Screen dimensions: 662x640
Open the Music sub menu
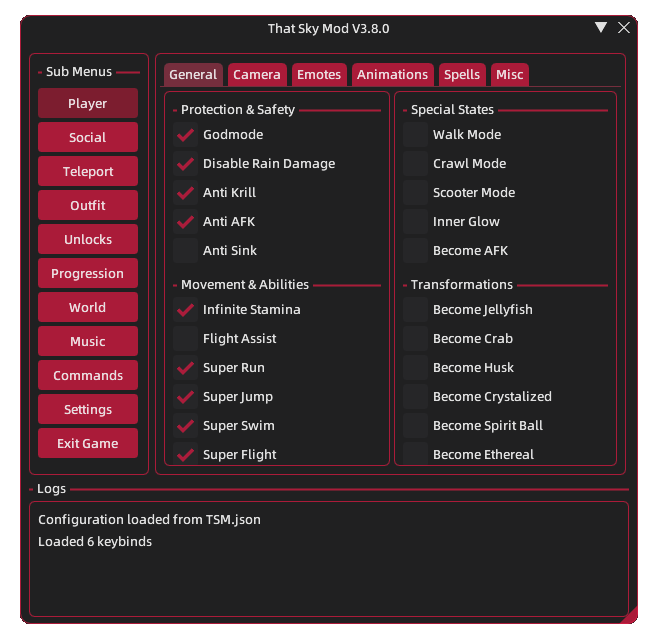click(x=88, y=341)
